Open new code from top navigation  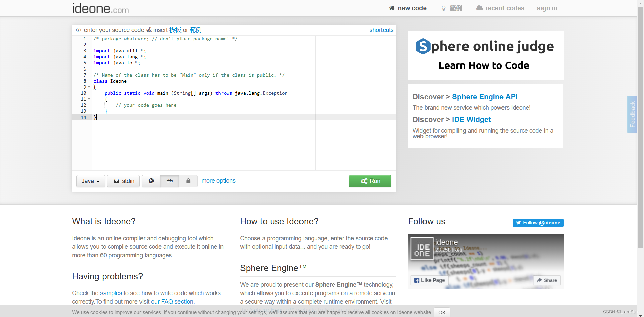click(407, 8)
